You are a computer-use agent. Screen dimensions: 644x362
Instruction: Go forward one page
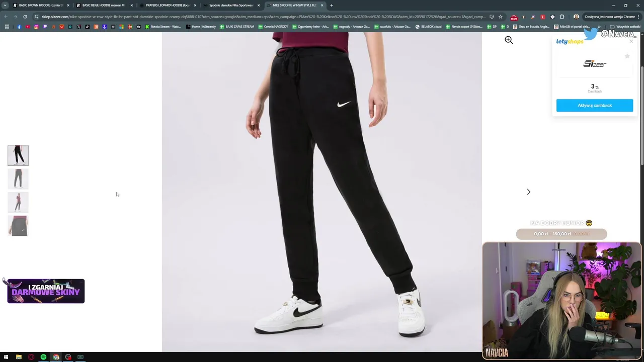click(15, 17)
